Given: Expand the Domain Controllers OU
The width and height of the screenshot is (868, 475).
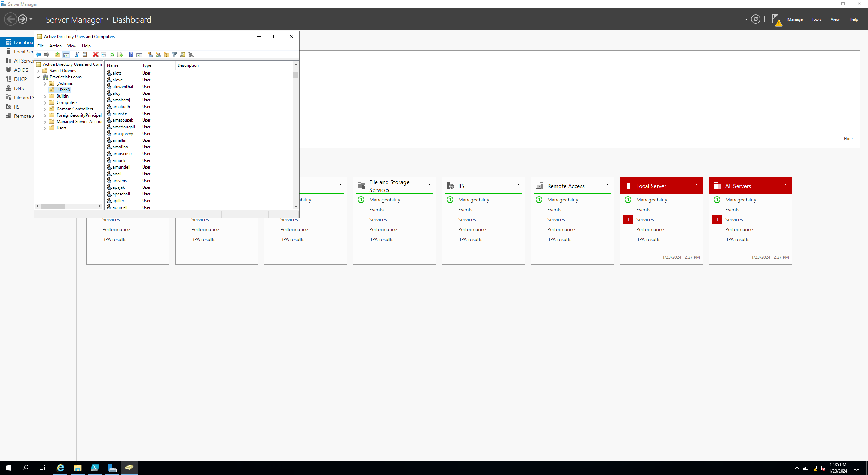Looking at the screenshot, I should point(45,109).
